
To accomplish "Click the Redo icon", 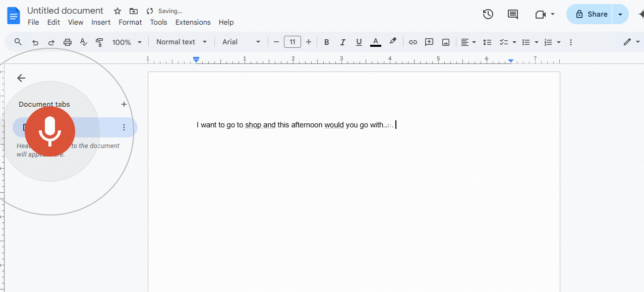I will click(x=51, y=42).
